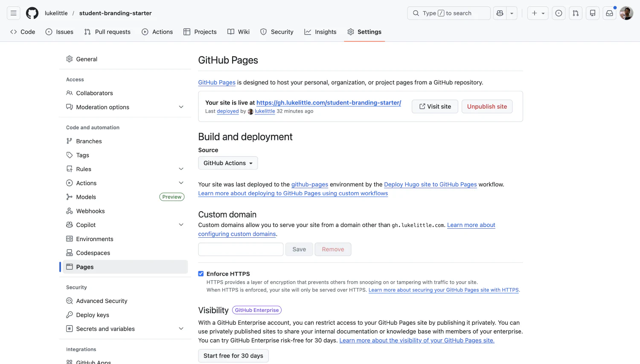Click Start free for 30 days
The width and height of the screenshot is (640, 364).
pos(233,355)
